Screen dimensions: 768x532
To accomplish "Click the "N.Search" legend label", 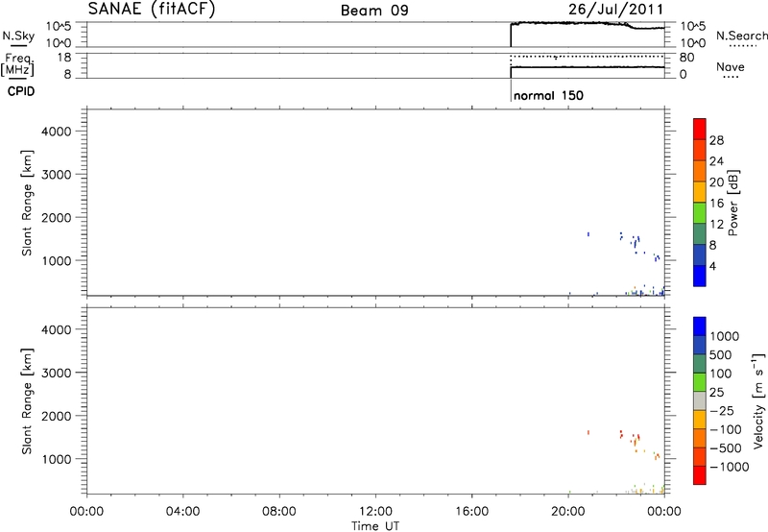I will pyautogui.click(x=741, y=36).
